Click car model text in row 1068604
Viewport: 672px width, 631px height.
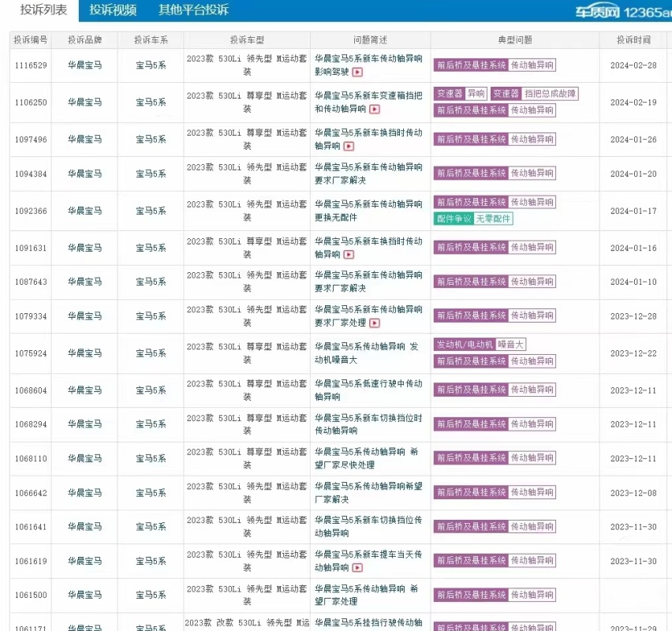coord(247,390)
